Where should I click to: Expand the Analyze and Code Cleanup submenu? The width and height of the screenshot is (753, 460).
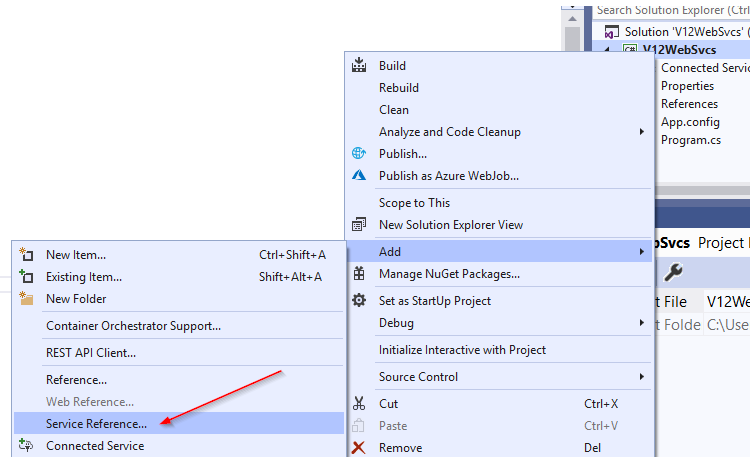point(641,132)
